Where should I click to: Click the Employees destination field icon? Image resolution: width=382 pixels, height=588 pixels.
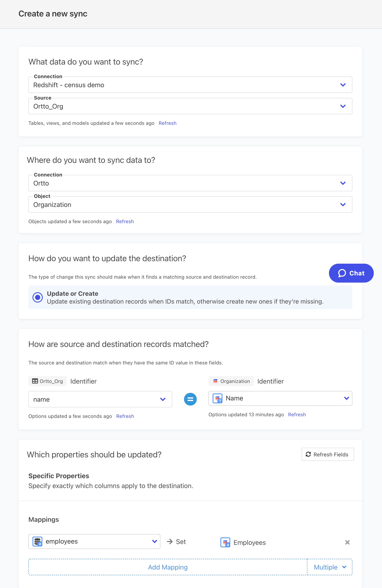pyautogui.click(x=225, y=542)
